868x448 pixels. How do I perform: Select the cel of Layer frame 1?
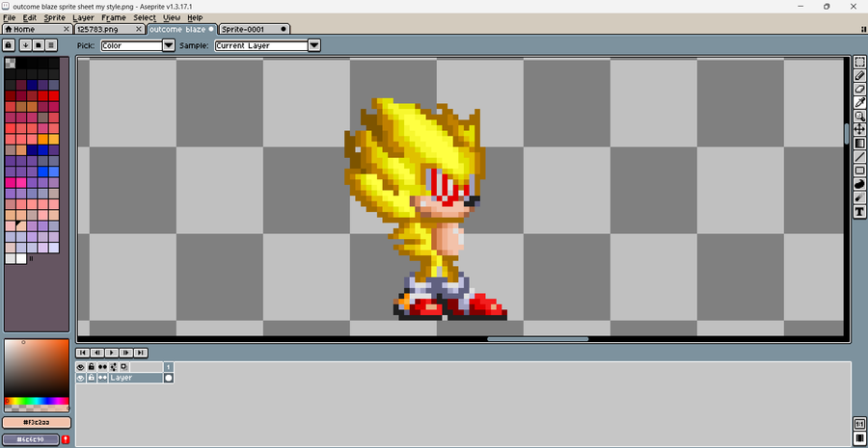[x=168, y=378]
